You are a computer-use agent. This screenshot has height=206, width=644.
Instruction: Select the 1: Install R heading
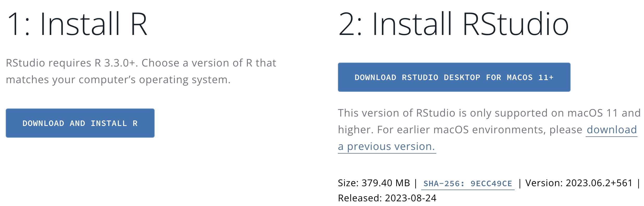(77, 24)
